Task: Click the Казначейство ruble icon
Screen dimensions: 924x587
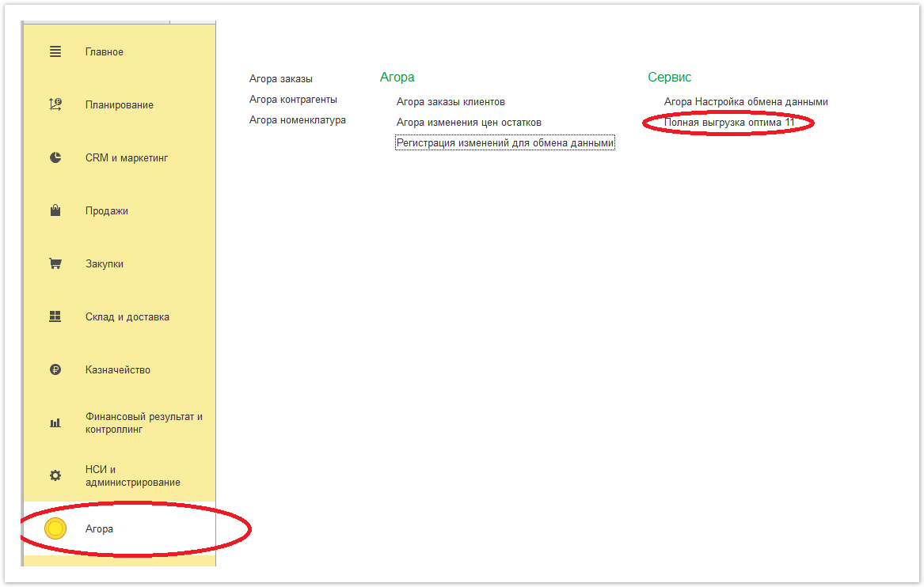Action: (55, 369)
